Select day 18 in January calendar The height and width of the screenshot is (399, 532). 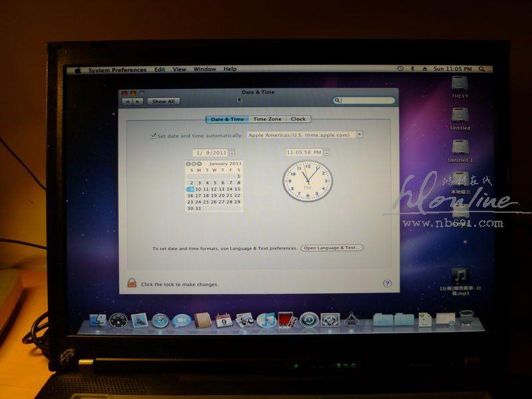206,196
